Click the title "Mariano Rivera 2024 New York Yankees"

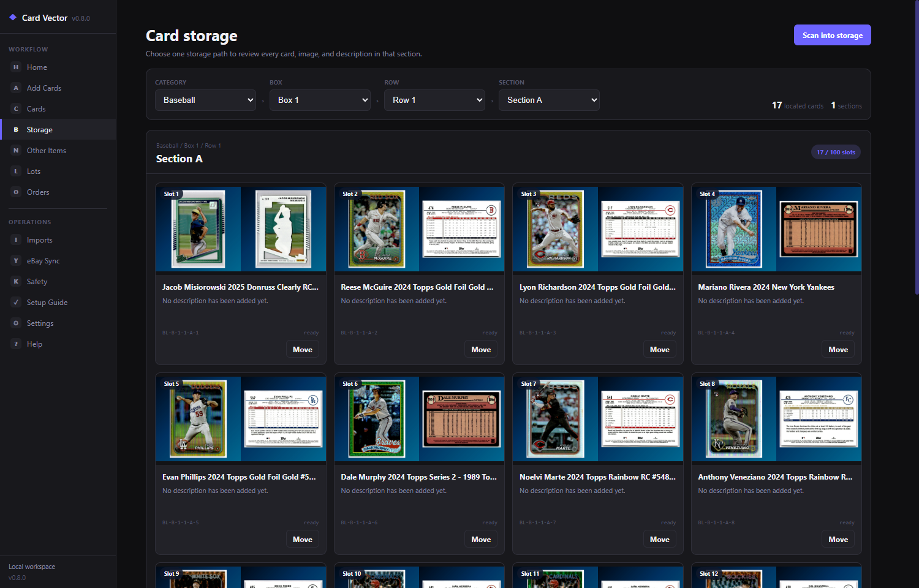[766, 287]
